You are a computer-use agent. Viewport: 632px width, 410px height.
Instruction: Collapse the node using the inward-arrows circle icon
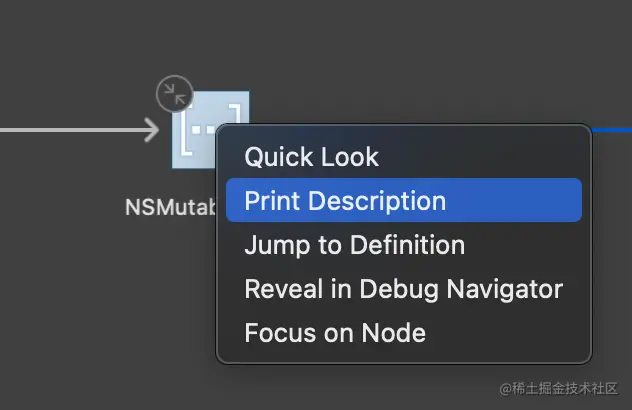tap(175, 94)
